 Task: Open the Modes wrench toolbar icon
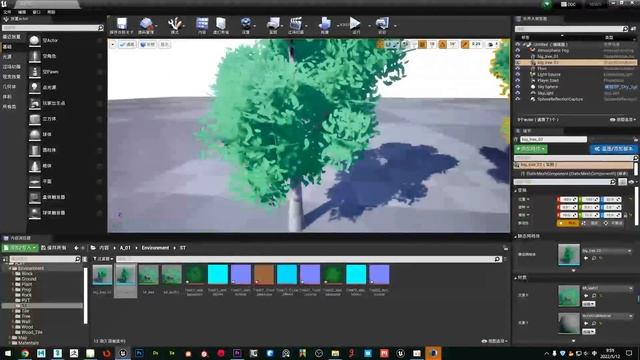(x=175, y=23)
